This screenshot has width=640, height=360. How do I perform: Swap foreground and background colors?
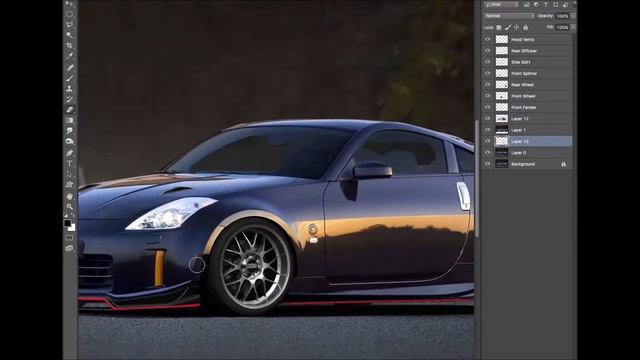click(x=73, y=216)
